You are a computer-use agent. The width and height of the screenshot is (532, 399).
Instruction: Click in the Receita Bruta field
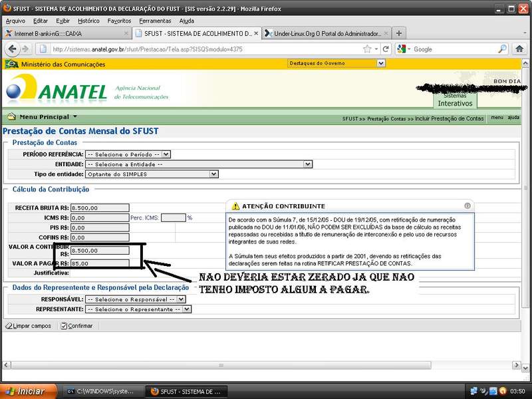click(100, 207)
